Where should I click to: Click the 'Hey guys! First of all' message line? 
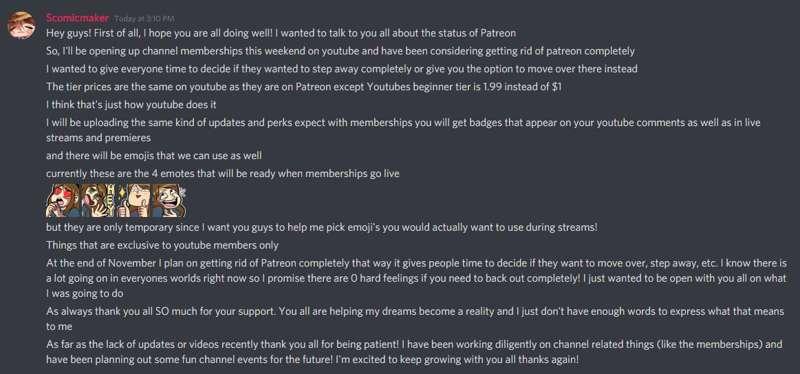tap(281, 33)
